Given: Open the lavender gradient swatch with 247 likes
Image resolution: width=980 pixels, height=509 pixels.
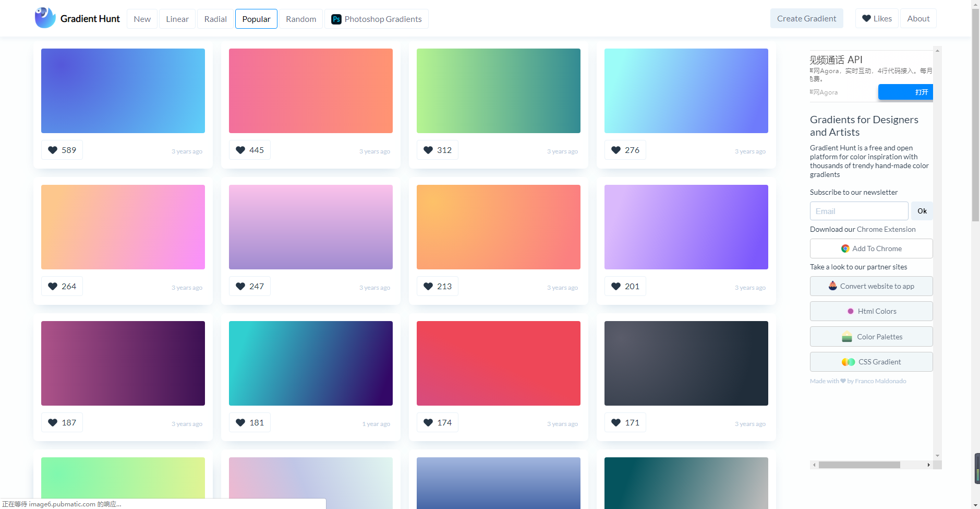Looking at the screenshot, I should (311, 227).
